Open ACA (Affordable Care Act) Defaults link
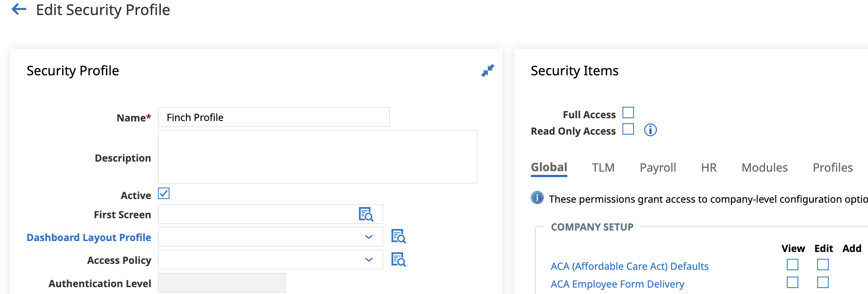Viewport: 868px width, 294px height. tap(630, 266)
